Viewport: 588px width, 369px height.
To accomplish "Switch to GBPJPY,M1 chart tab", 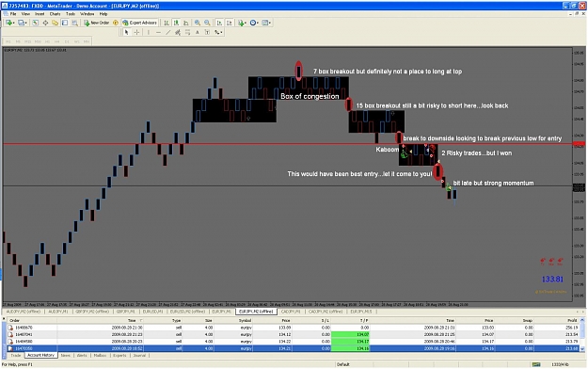I will pyautogui.click(x=126, y=312).
